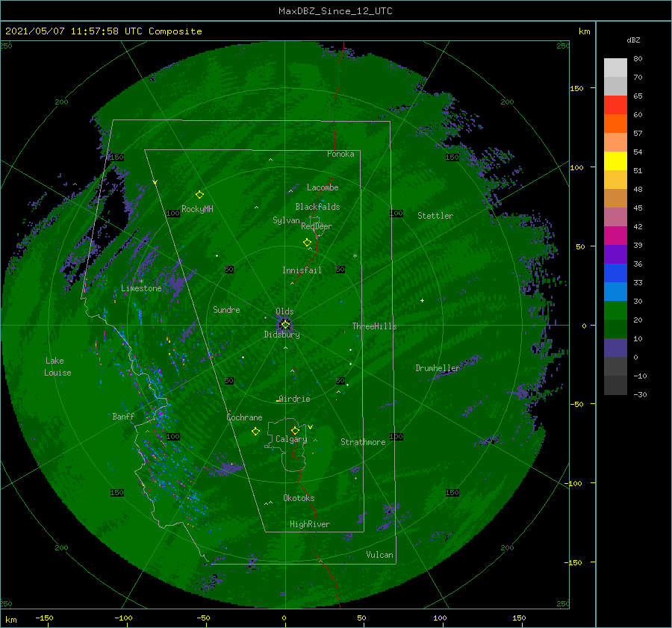Click the Calgary city label

[291, 439]
